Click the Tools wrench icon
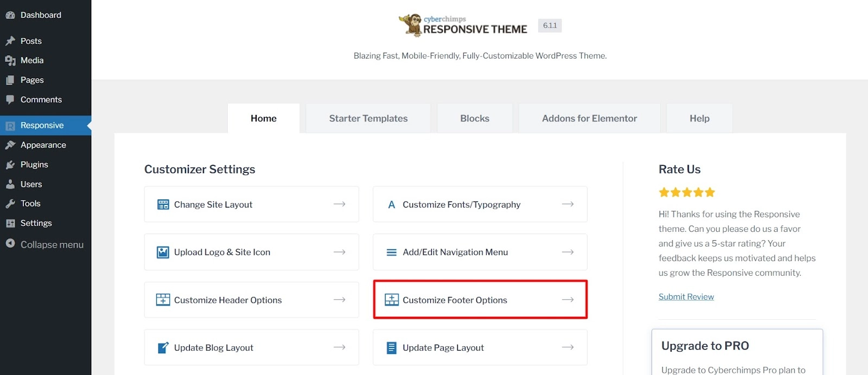 click(10, 204)
